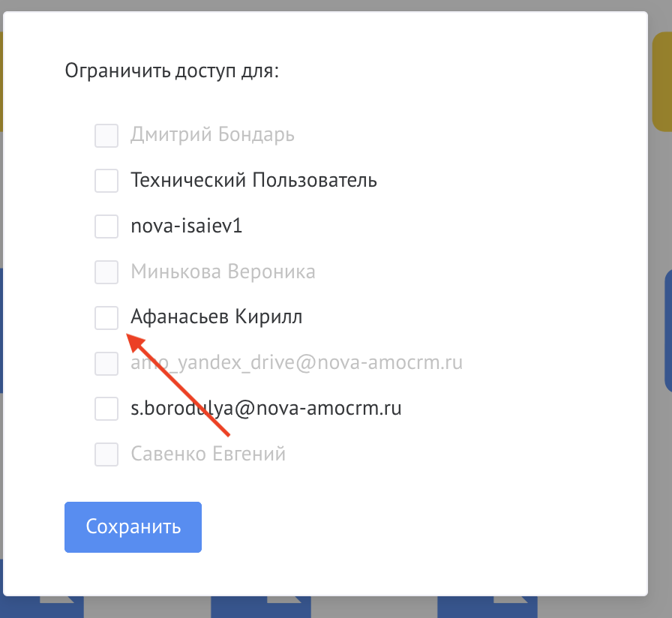Check the amo_yandex_drive@nova-amocrm.ru box
672x618 pixels.
(106, 363)
